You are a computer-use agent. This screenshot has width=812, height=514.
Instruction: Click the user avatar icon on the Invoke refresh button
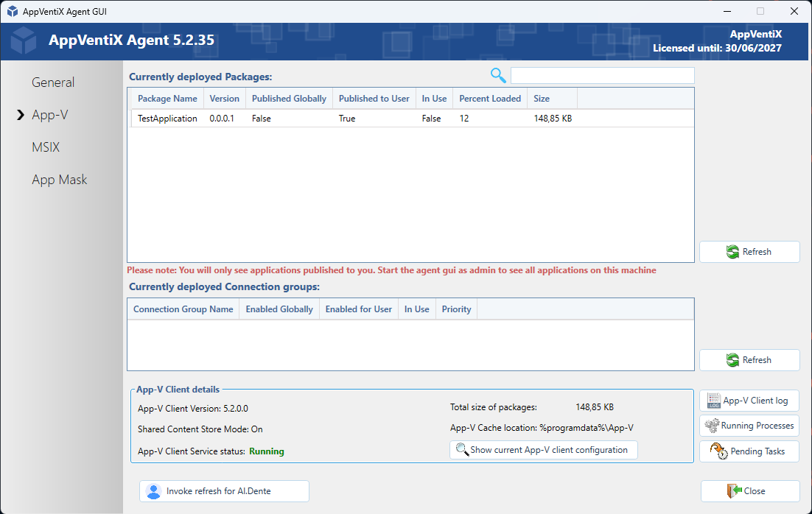coord(154,491)
